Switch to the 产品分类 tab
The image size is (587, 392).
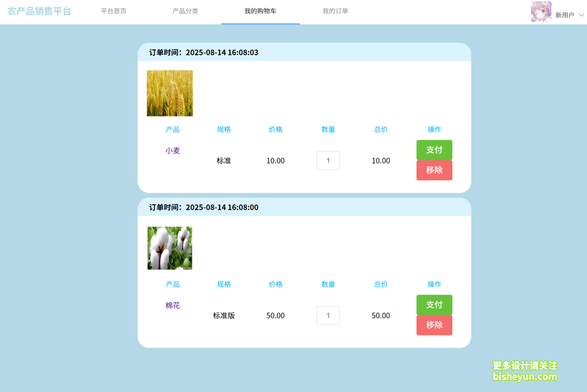tap(185, 11)
